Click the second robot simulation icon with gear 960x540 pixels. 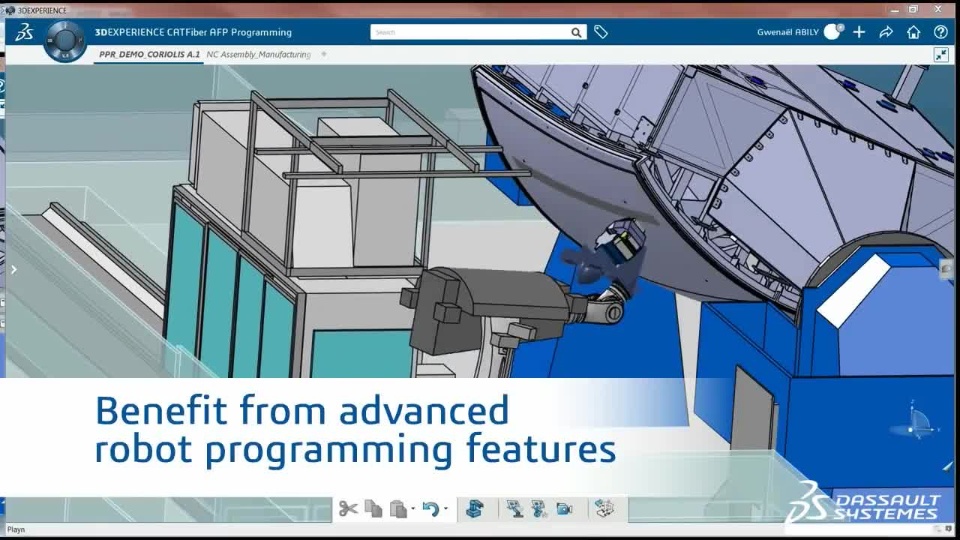(x=539, y=509)
